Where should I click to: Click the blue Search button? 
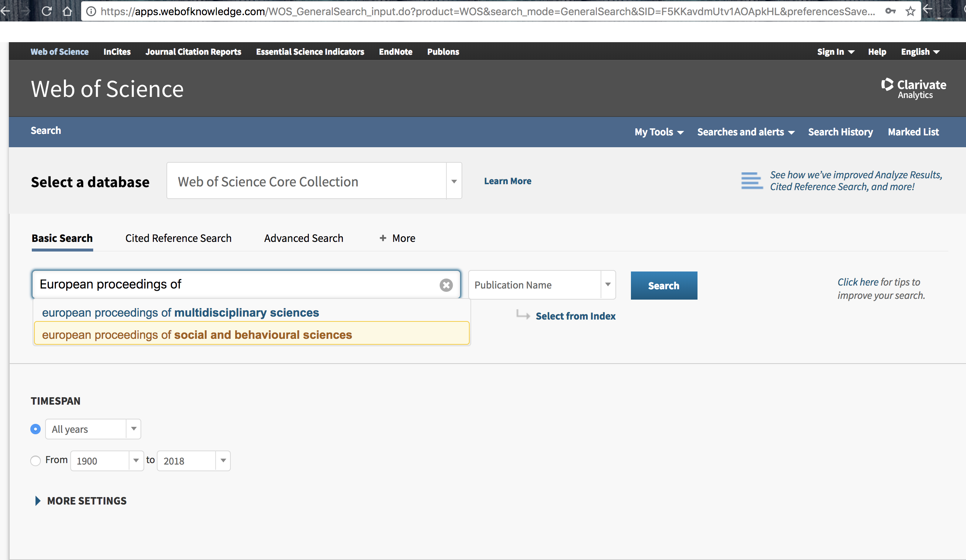tap(664, 286)
